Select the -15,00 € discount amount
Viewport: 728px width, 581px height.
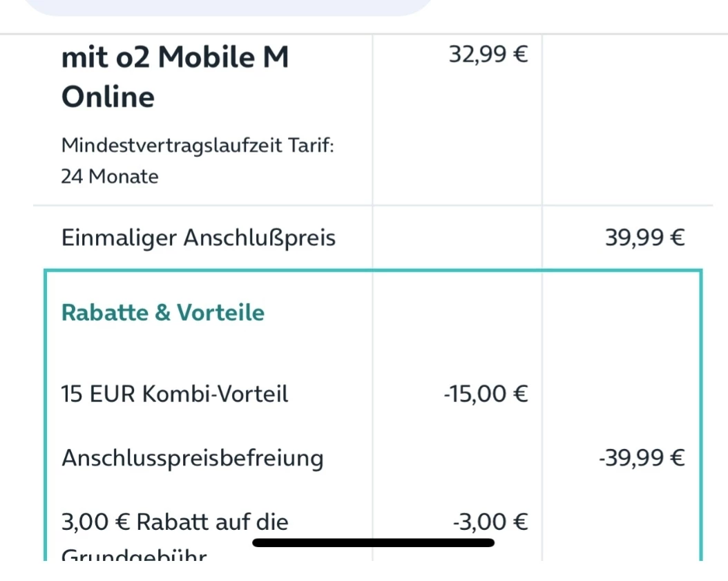pos(486,394)
